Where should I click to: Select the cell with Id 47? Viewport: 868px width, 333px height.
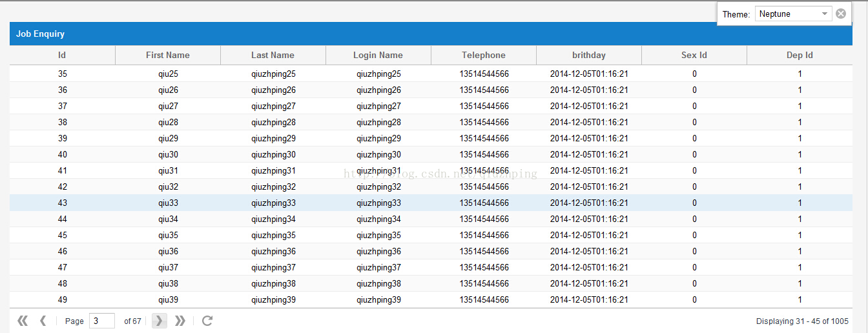click(x=62, y=267)
